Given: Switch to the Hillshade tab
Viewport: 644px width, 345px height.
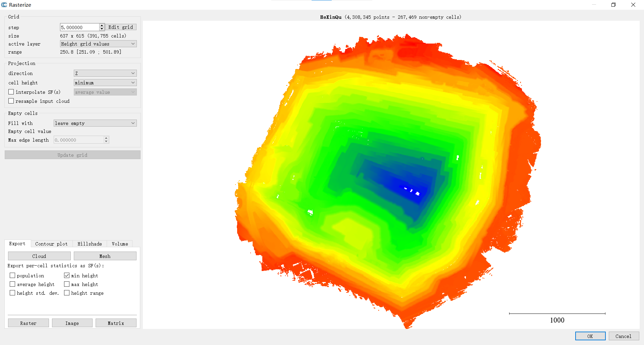Looking at the screenshot, I should [90, 244].
